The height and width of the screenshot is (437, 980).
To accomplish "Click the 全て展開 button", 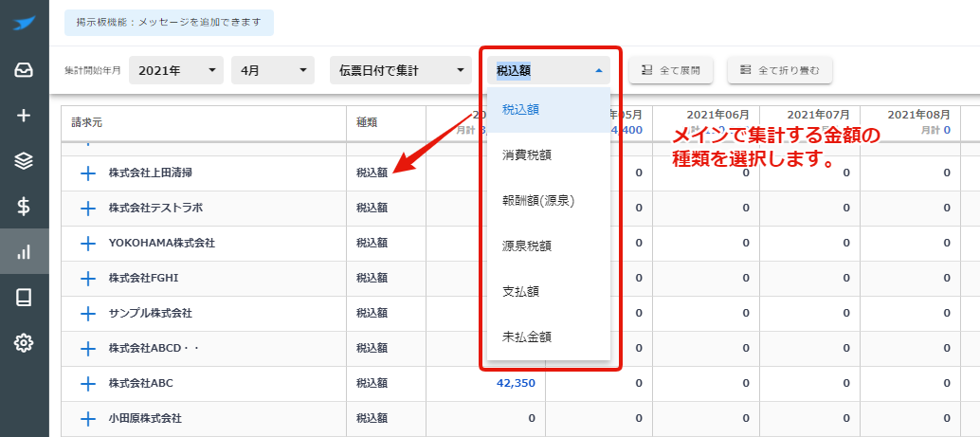I will pyautogui.click(x=671, y=71).
